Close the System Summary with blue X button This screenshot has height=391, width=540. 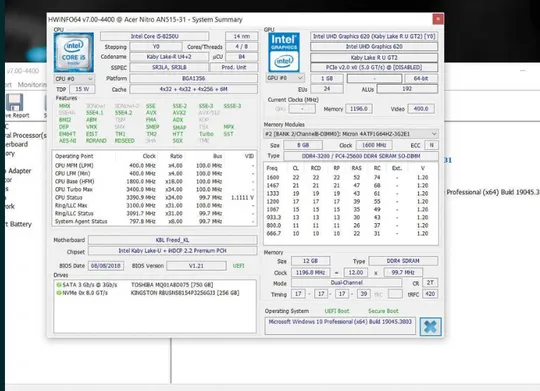coord(430,326)
